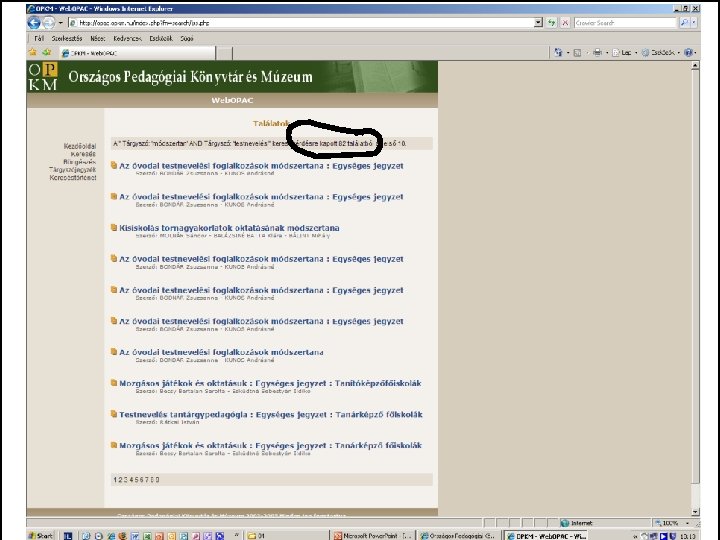Open result Kisiskolás tornagyakorlatok oktatásának módszertana
720x540 pixels.
(x=229, y=228)
